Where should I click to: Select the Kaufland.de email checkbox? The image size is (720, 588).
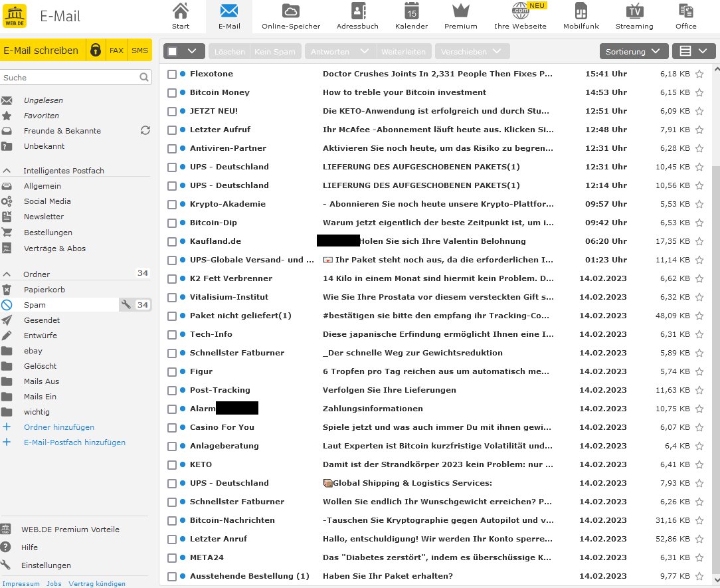pos(172,242)
